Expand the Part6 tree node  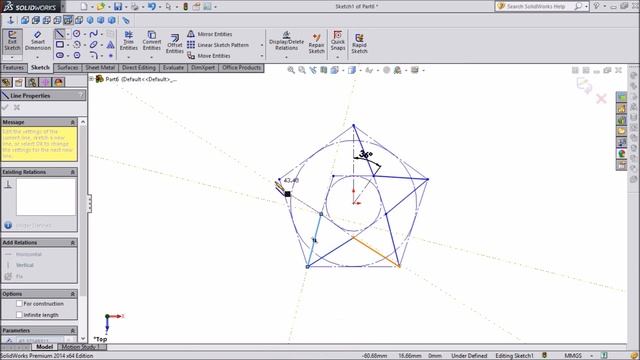point(91,79)
